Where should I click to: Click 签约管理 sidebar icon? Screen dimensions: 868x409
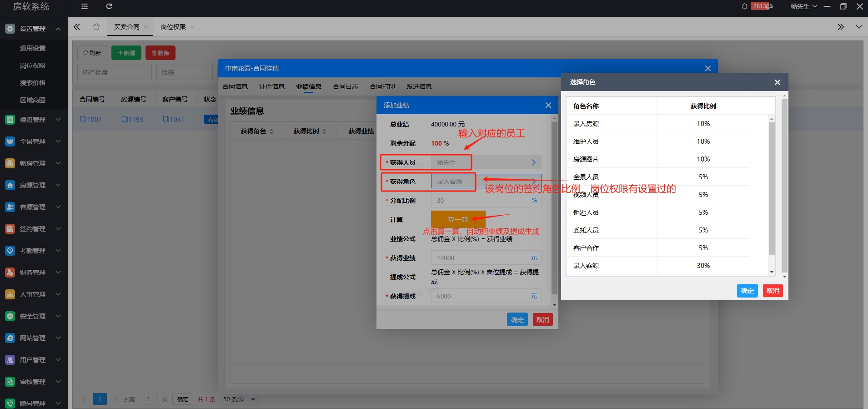pyautogui.click(x=10, y=229)
